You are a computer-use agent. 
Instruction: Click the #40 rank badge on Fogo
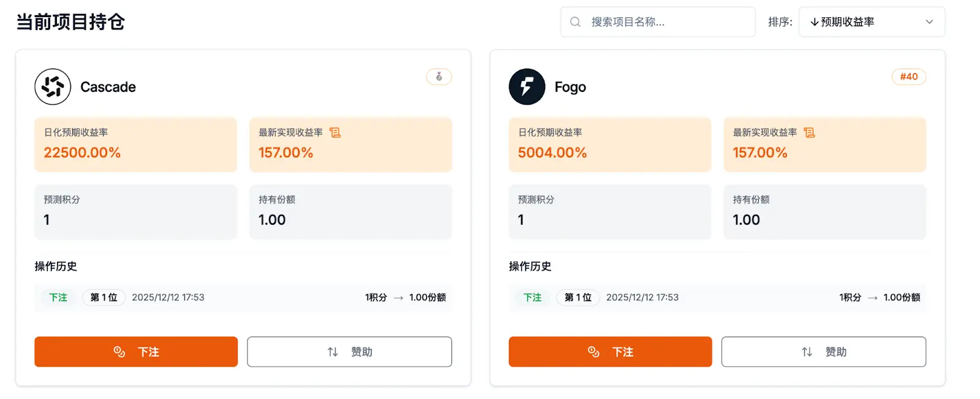pos(908,76)
